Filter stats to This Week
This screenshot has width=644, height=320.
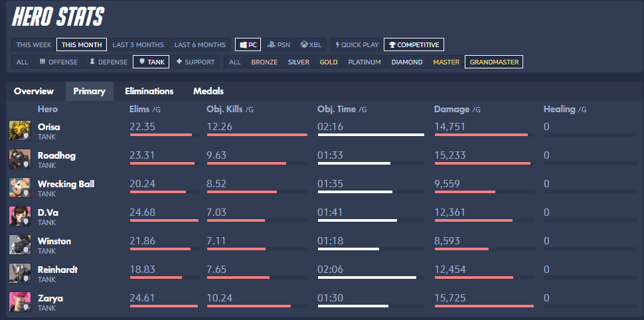click(x=34, y=44)
